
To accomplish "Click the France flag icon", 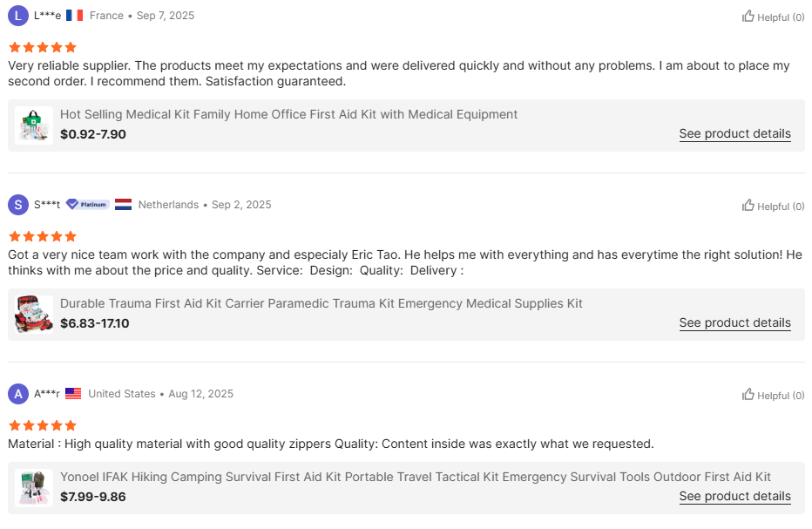I will pos(74,16).
